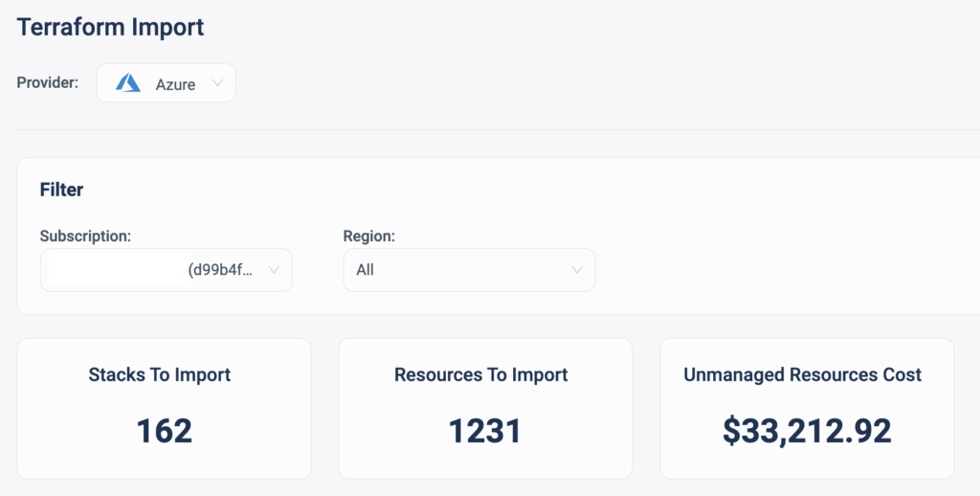
Task: Open the Region dropdown set to All
Action: [469, 270]
